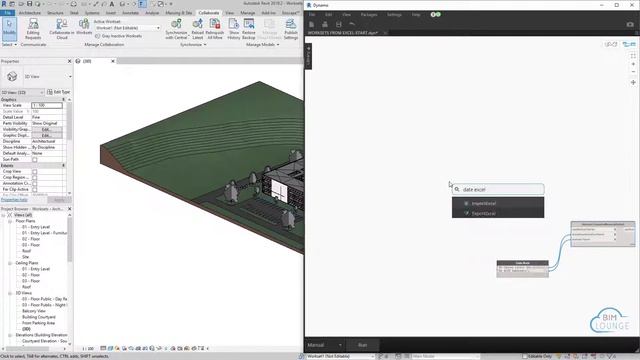Click Save icon in Revit quick access toolbar
This screenshot has height=360, width=640.
pos(29,4)
